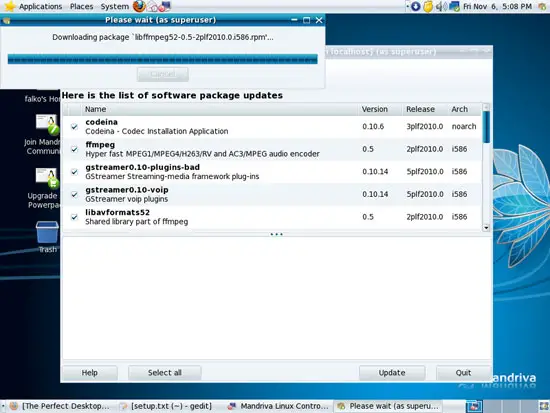Open the Applications menu

point(40,6)
